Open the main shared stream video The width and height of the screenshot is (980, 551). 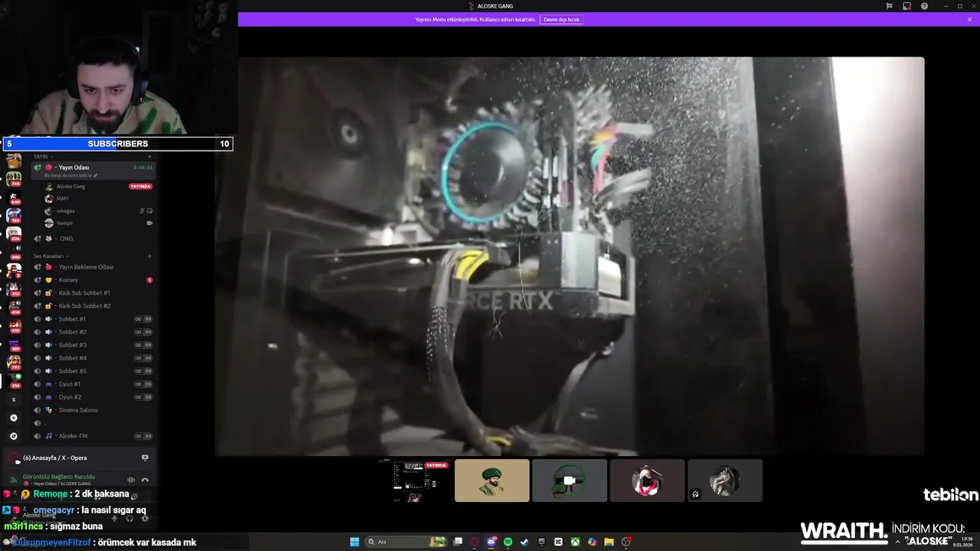(569, 256)
